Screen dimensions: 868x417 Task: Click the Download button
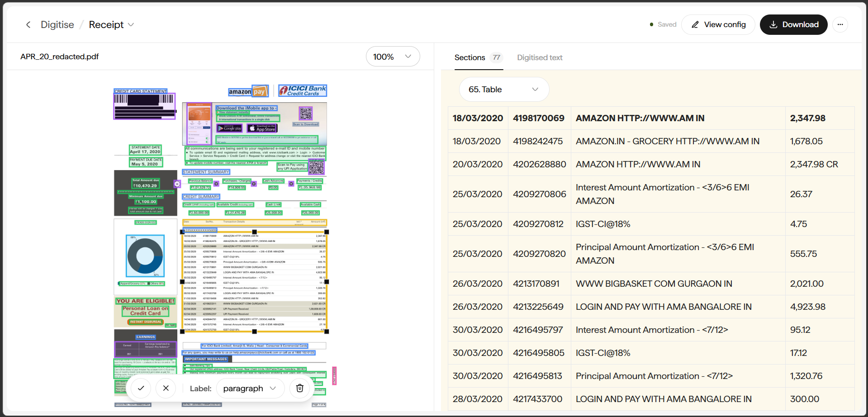[793, 24]
